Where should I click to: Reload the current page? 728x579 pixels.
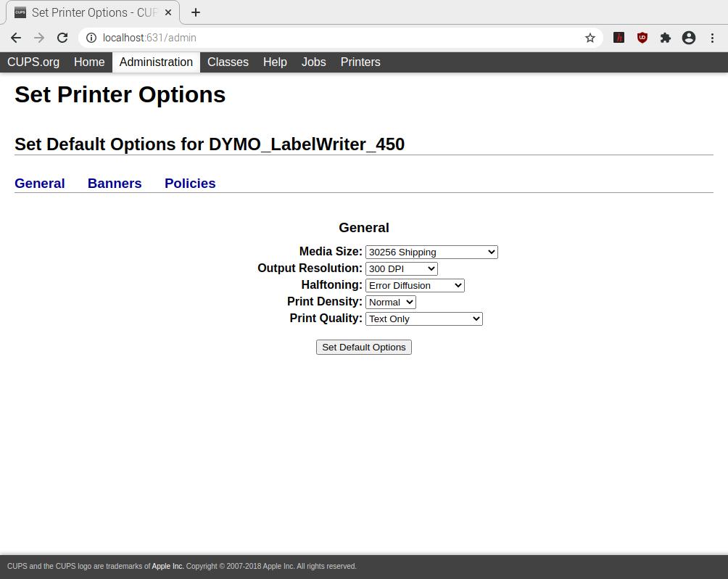click(x=62, y=38)
